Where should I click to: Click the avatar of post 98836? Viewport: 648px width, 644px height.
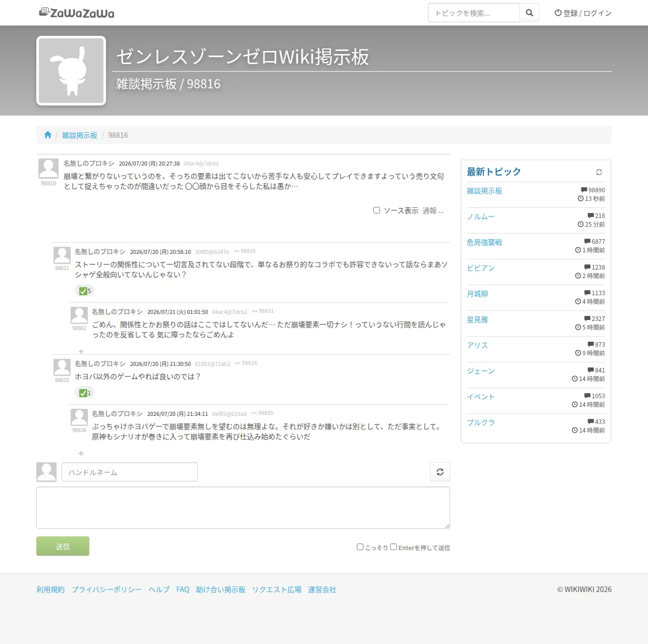click(79, 417)
